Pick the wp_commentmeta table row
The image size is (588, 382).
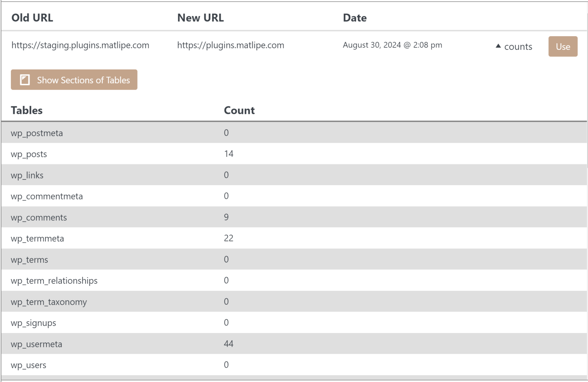(47, 196)
